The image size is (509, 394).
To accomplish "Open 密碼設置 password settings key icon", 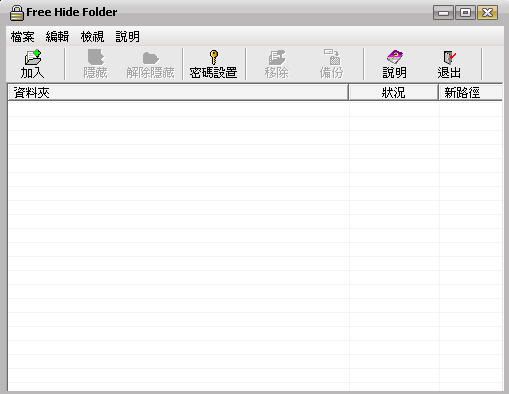I will (213, 58).
